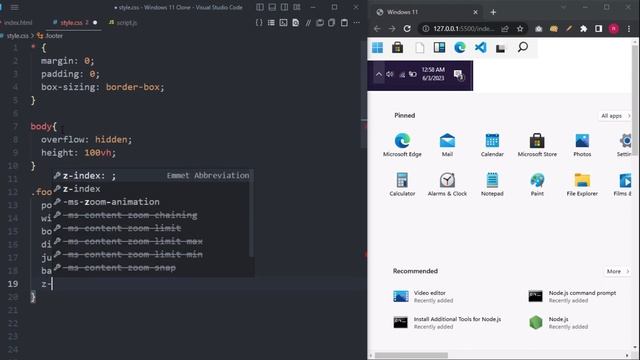
Task: Click the curly braces editor toolbar icon
Action: [259, 23]
